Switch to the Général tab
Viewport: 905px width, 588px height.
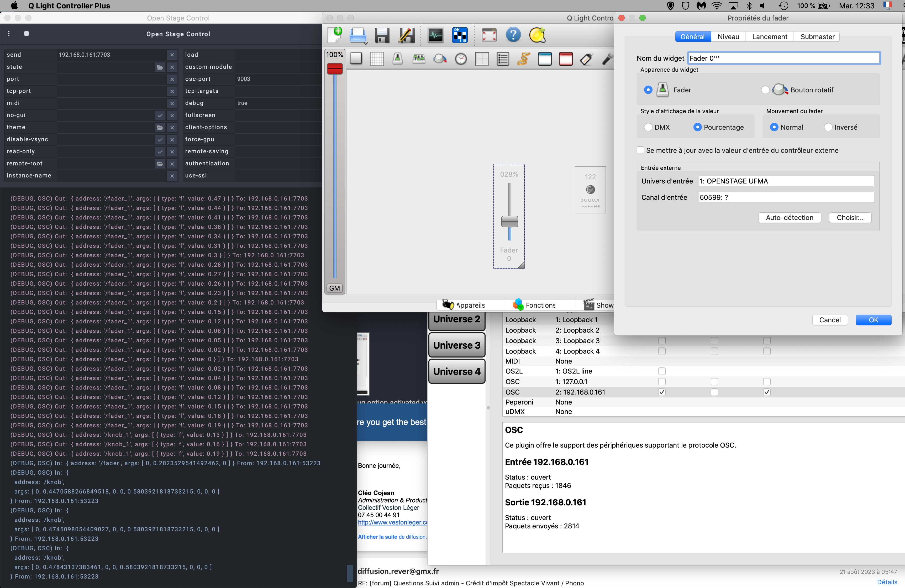(692, 36)
